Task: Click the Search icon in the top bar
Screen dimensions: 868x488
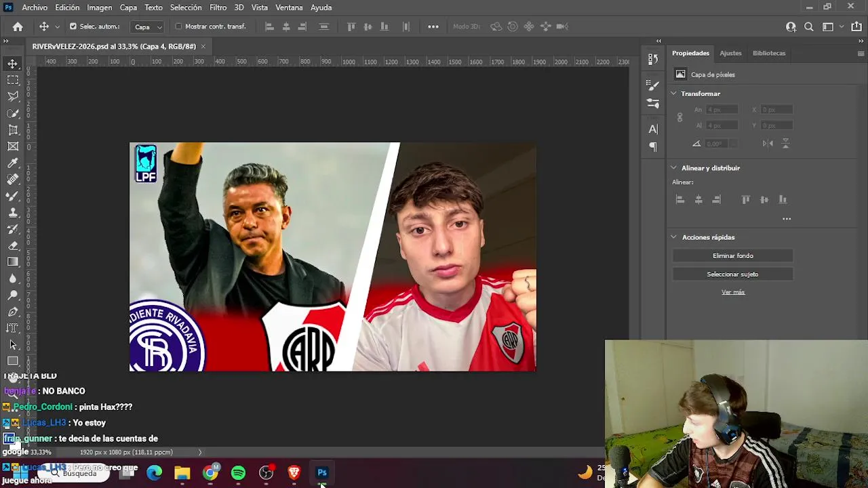Action: 809,26
